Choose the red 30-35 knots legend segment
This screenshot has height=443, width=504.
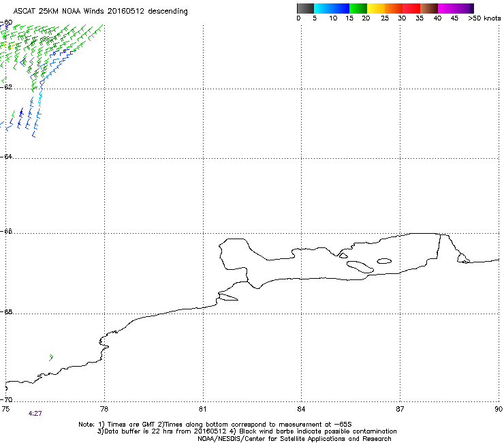411,8
